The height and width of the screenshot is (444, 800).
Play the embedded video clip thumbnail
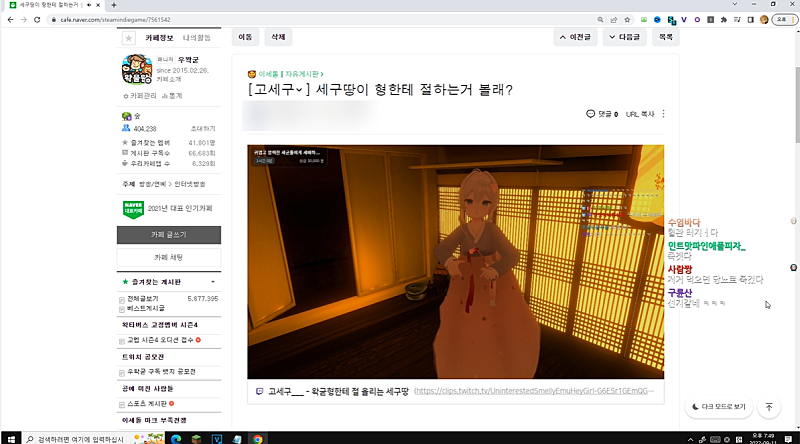point(455,262)
